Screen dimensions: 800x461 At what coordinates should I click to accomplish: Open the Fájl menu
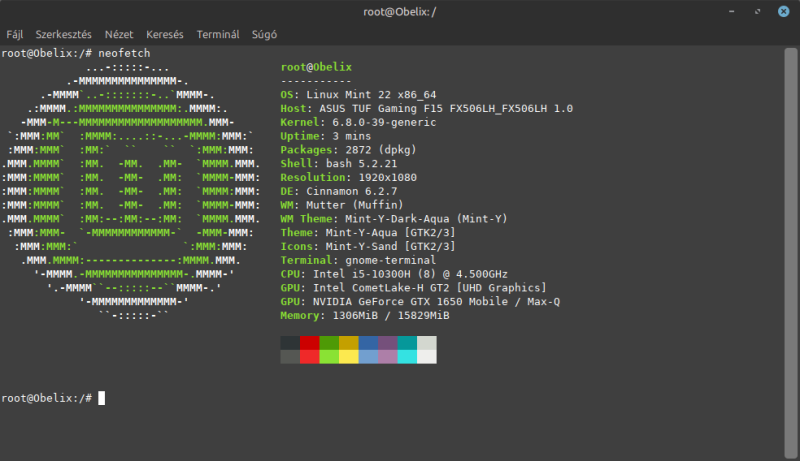(14, 35)
